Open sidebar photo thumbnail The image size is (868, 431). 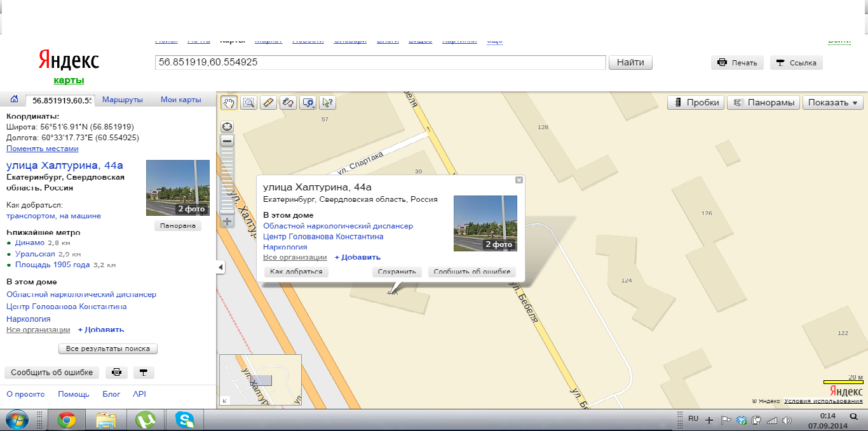coord(178,188)
